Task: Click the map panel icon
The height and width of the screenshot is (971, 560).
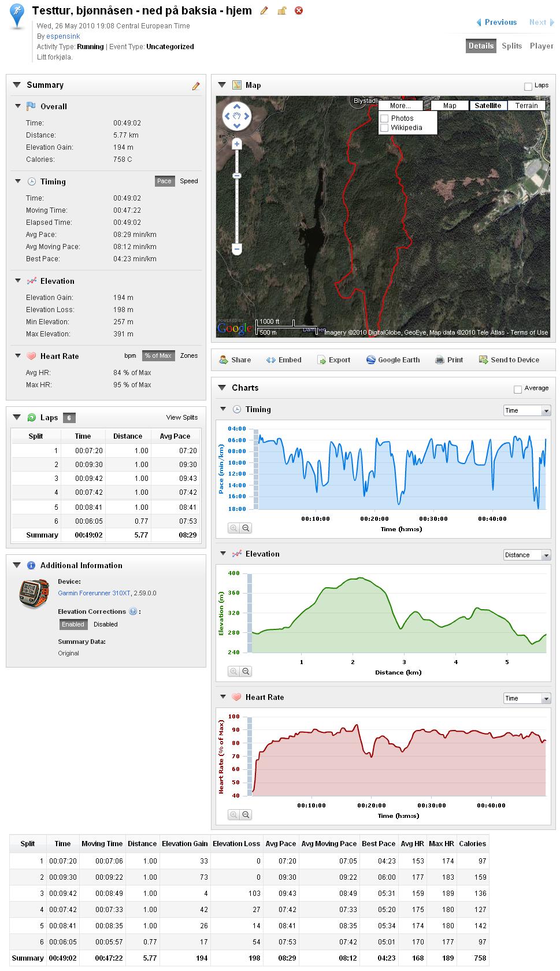Action: pos(237,85)
